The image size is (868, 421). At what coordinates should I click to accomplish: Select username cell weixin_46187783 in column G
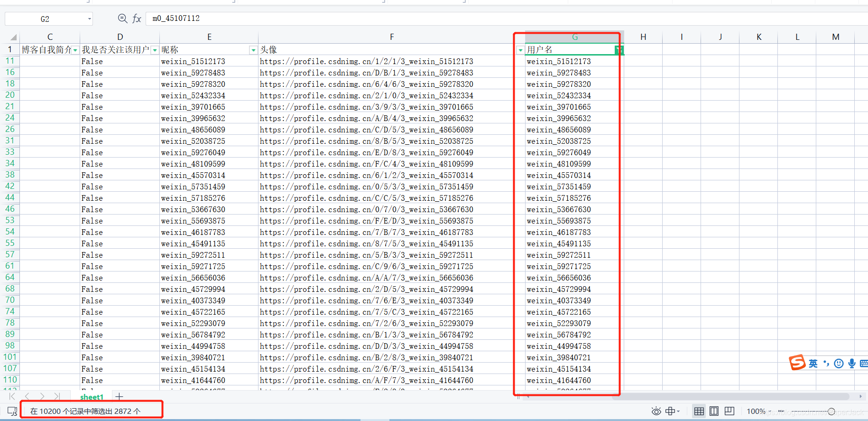(x=574, y=232)
